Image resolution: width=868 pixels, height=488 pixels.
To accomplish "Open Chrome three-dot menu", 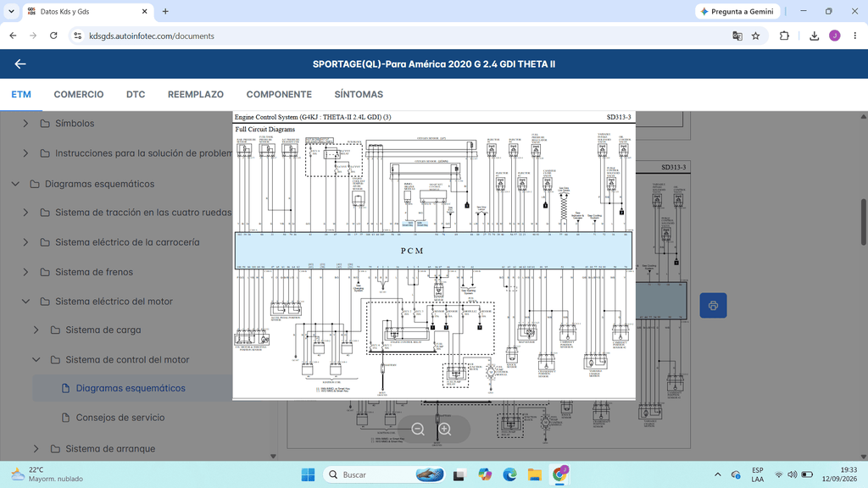I will point(855,36).
